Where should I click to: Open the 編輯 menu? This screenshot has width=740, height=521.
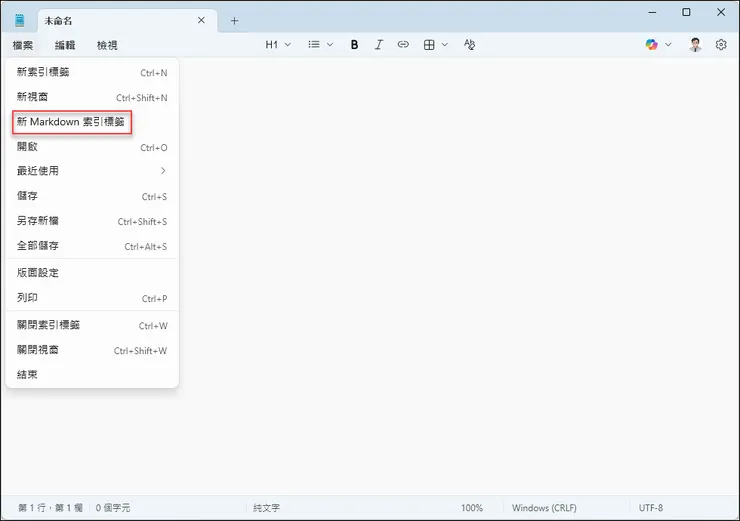tap(65, 45)
